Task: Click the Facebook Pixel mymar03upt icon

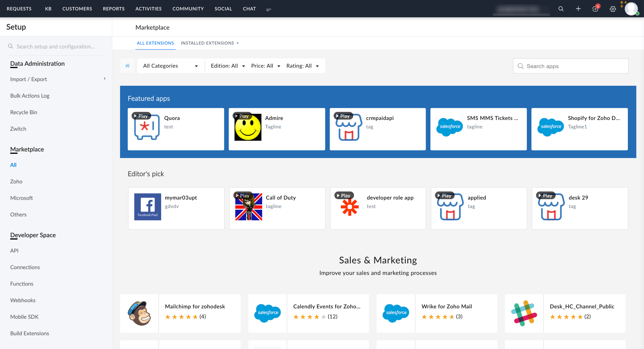Action: pos(148,207)
